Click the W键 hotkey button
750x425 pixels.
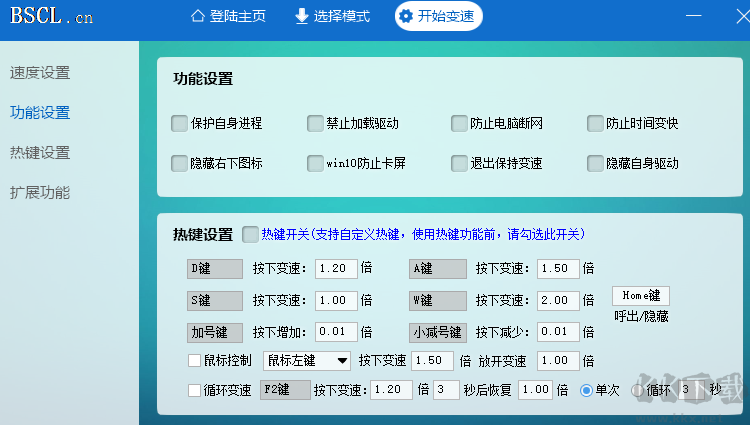coord(438,301)
